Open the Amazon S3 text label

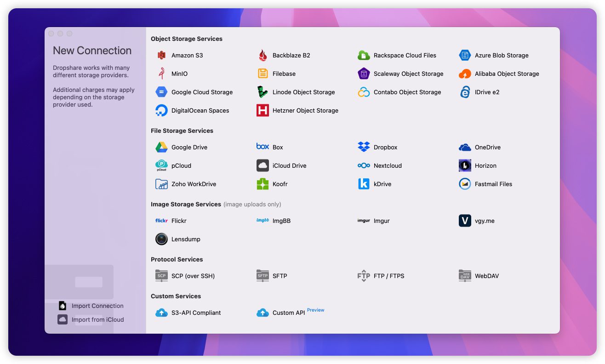pyautogui.click(x=187, y=55)
